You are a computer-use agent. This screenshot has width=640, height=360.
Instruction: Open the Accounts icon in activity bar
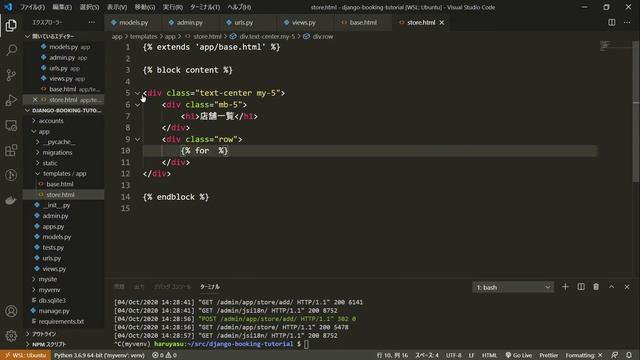11,311
